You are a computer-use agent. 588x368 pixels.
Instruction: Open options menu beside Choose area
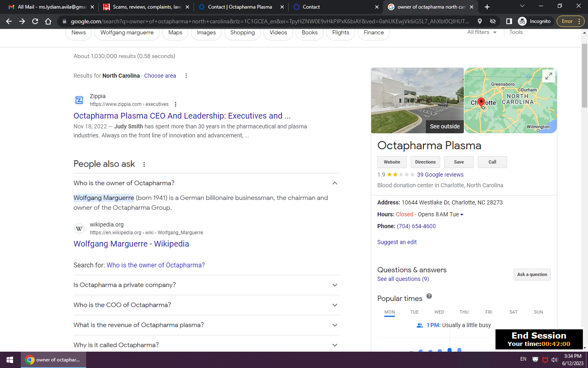186,76
